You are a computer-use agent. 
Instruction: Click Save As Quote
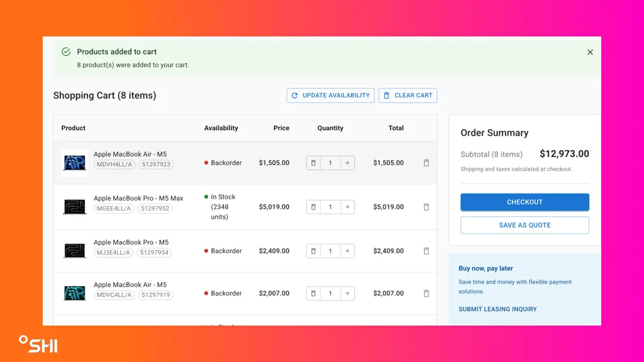[x=525, y=225]
